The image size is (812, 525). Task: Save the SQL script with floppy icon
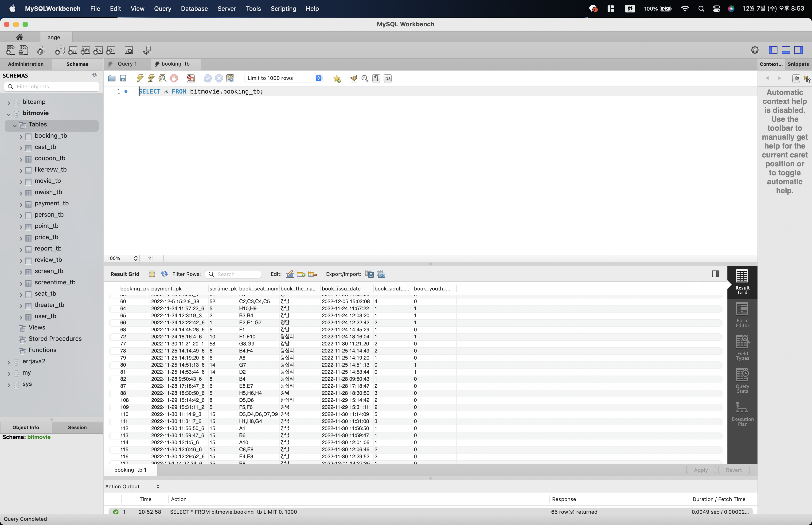click(x=123, y=78)
